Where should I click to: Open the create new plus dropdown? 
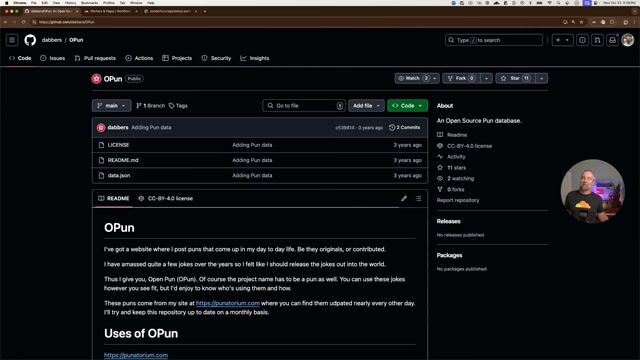pos(562,40)
